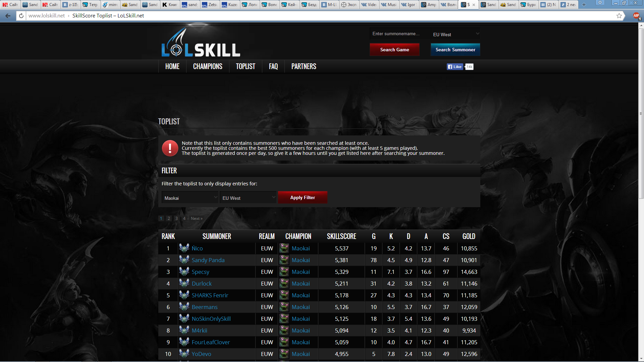Click rank badge icon next to Beermans
Viewport: 644px width, 362px height.
point(184,307)
